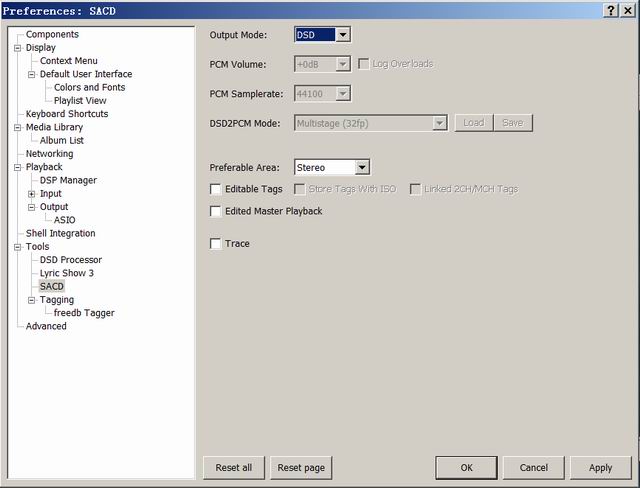Viewport: 640px width, 488px height.
Task: Open the Preferable Area dropdown
Action: [x=362, y=168]
